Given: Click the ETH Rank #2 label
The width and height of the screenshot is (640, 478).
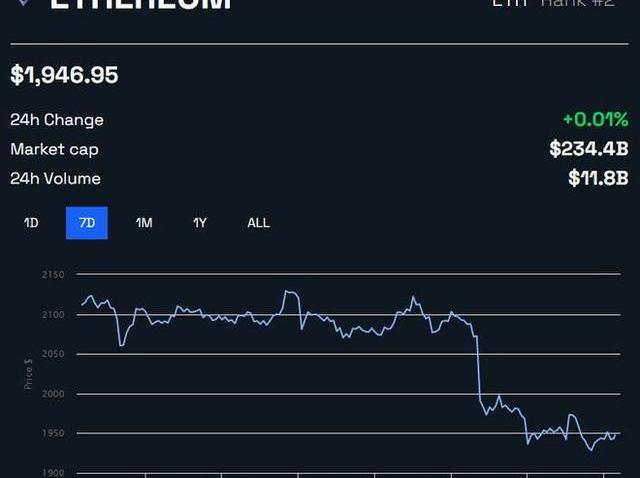Looking at the screenshot, I should pyautogui.click(x=553, y=3).
